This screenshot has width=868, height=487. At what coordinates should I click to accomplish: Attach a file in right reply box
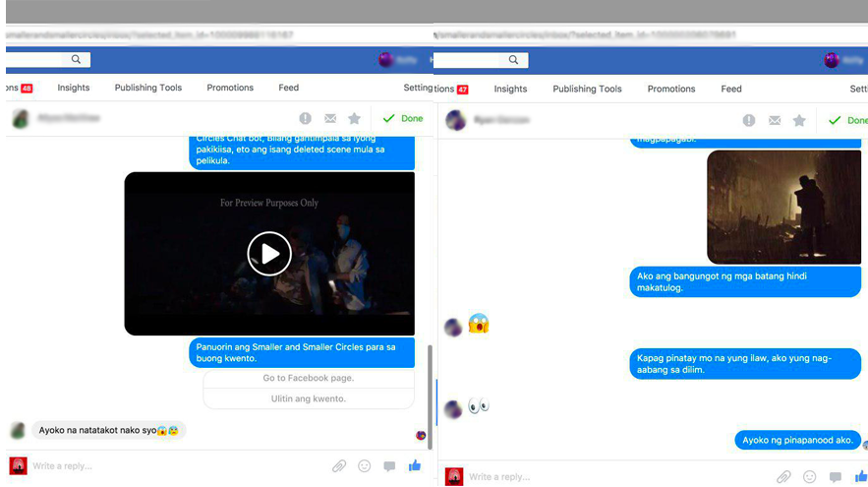coord(783,476)
